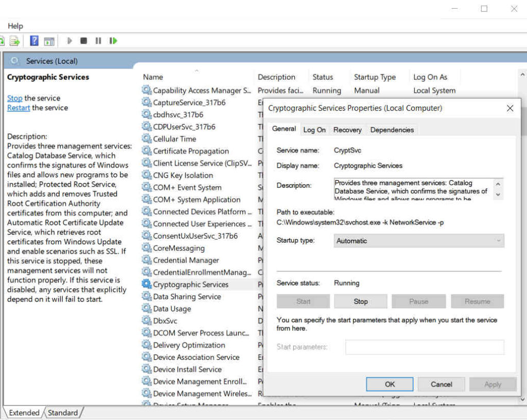Click the Services (Local) header icon
This screenshot has width=527, height=420.
coord(14,61)
